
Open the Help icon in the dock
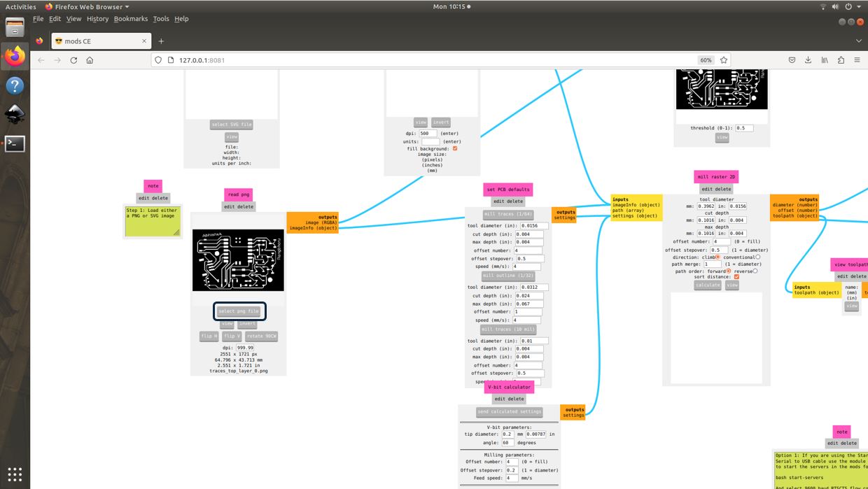[15, 85]
